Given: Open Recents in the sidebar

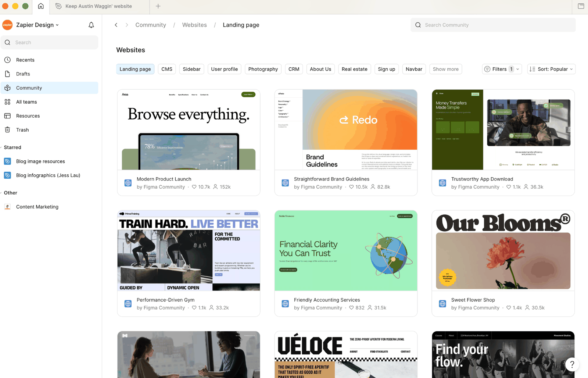Looking at the screenshot, I should [49, 60].
